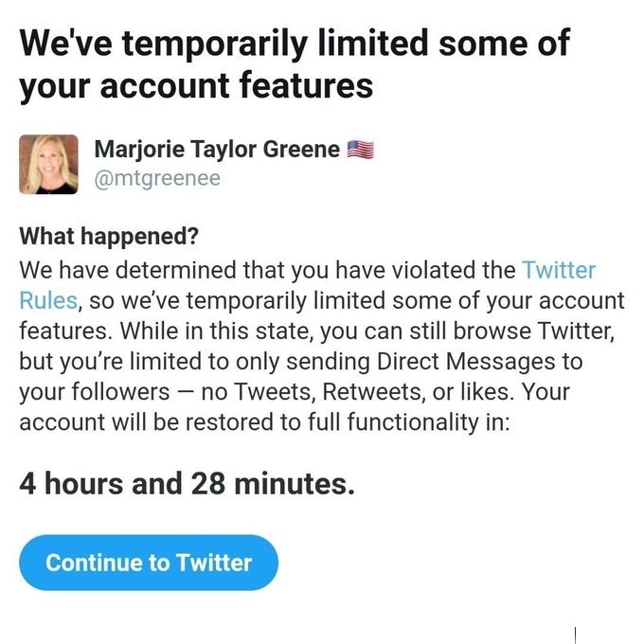The width and height of the screenshot is (644, 644).
Task: Open the Twitter Rules link
Action: point(559,270)
